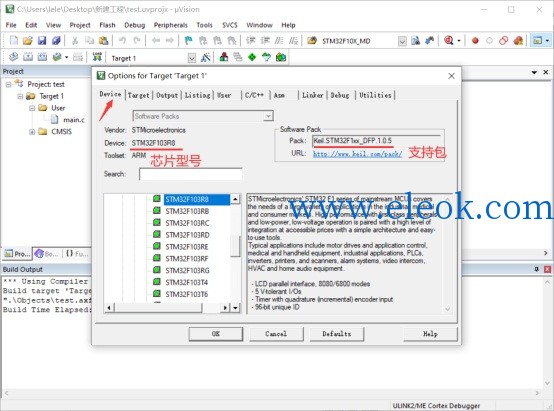Screen dimensions: 554x411
Task: Click the device list vertical scrollbar thumb
Action: coord(235,247)
